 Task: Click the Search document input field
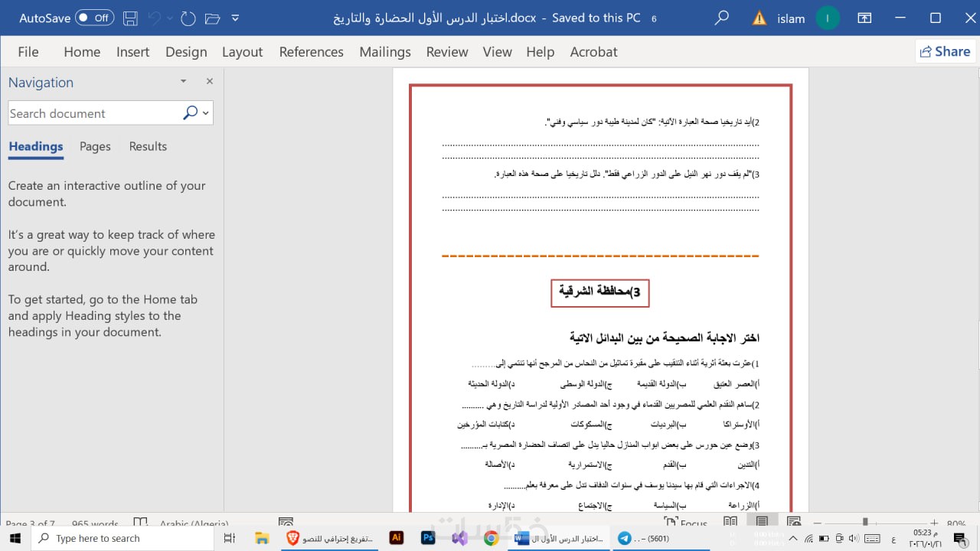(x=93, y=113)
